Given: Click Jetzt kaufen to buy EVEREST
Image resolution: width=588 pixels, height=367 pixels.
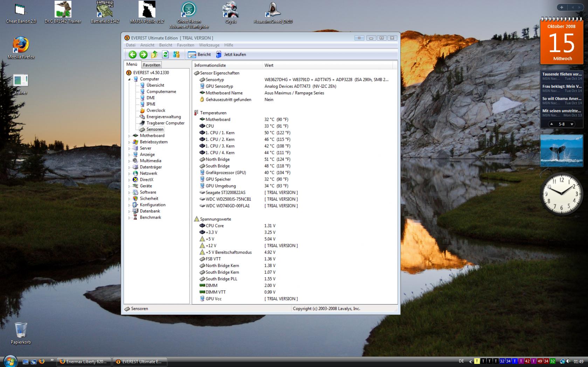Looking at the screenshot, I should (231, 55).
